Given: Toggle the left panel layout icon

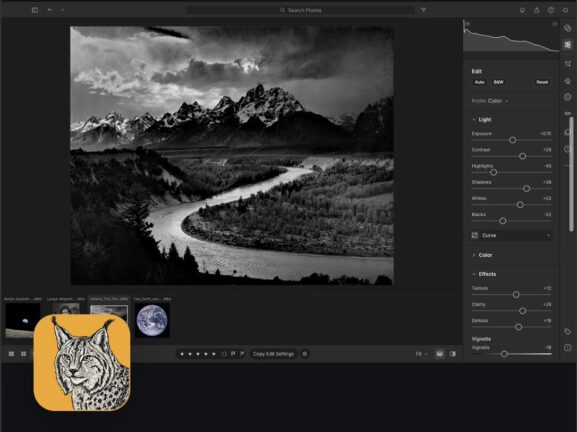Looking at the screenshot, I should tap(35, 10).
